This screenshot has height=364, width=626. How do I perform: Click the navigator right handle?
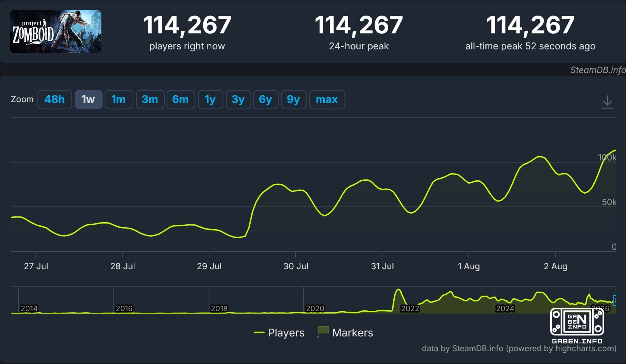[x=615, y=300]
